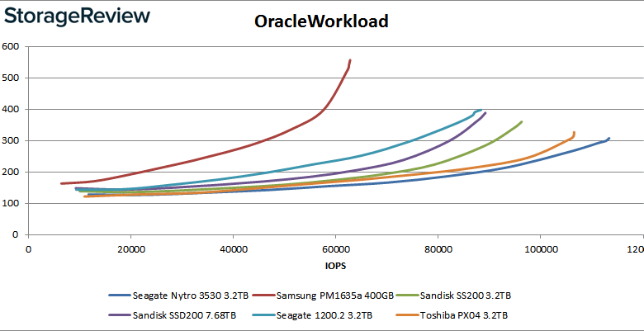Image resolution: width=644 pixels, height=331 pixels.
Task: Click the IOPS axis label
Action: click(x=335, y=266)
